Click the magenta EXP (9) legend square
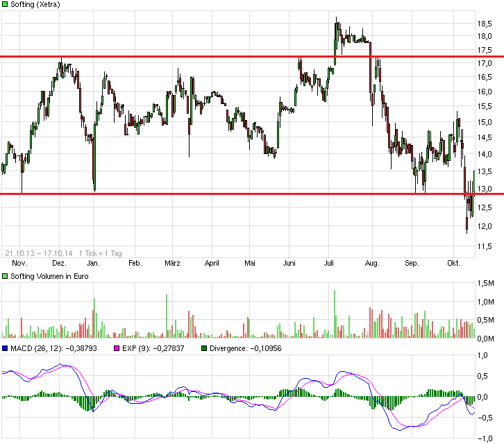The image size is (504, 444). (117, 348)
